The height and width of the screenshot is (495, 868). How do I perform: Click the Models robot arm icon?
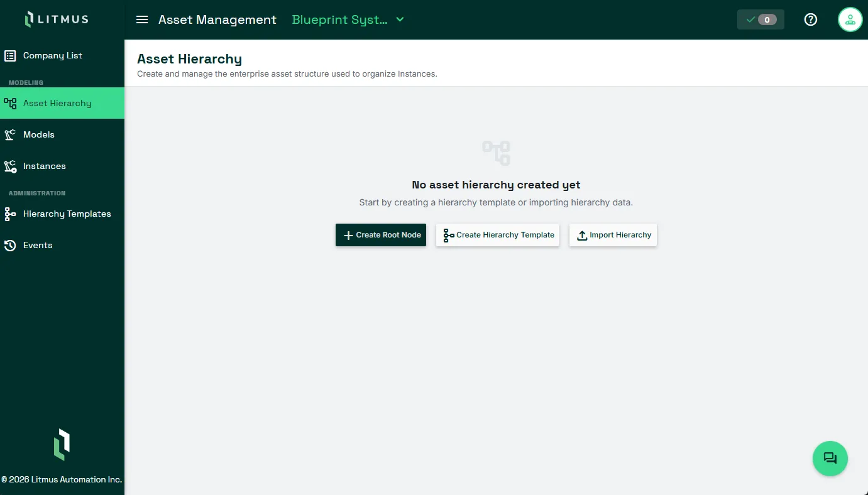(x=10, y=134)
